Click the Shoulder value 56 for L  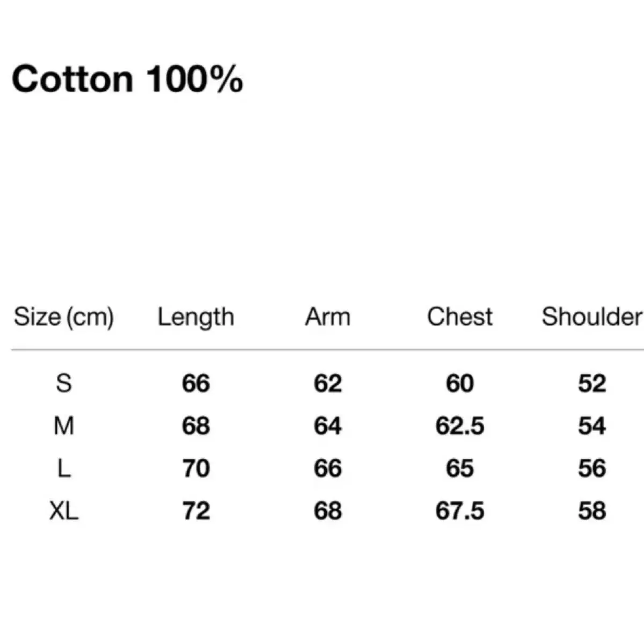[591, 469]
